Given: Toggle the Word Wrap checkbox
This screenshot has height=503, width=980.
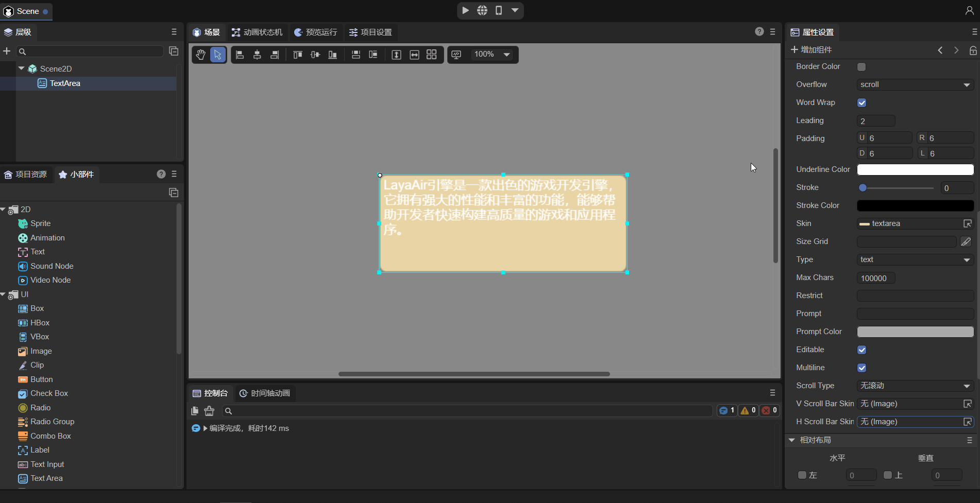Looking at the screenshot, I should 861,102.
